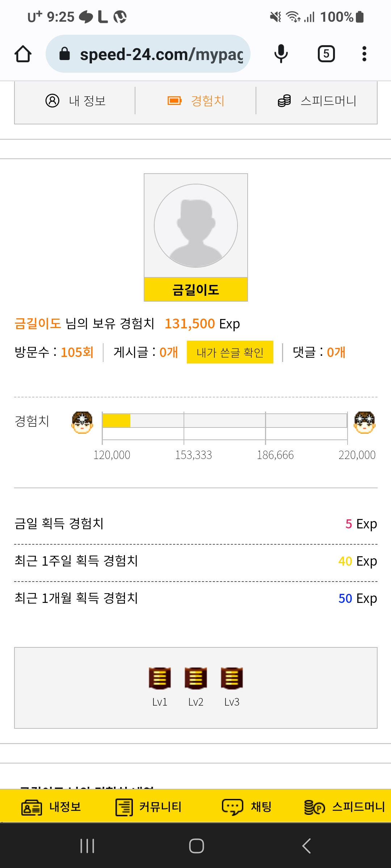Tap the browser home icon

click(x=23, y=54)
